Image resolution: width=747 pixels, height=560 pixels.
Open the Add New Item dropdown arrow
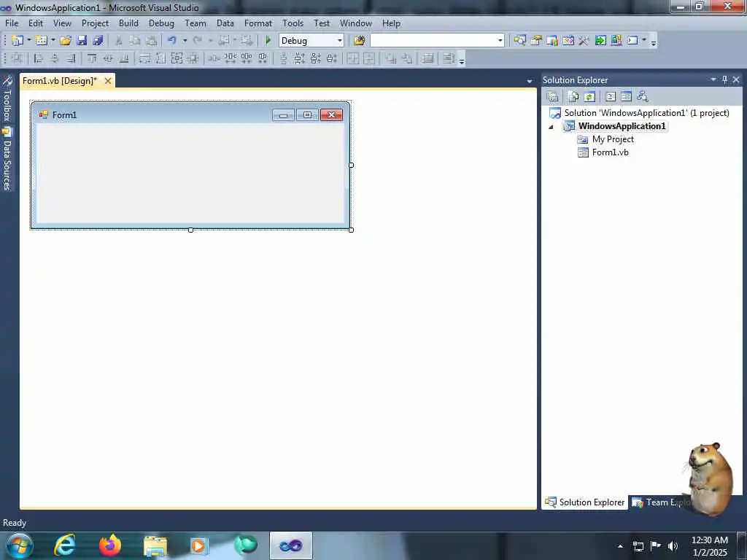[53, 41]
